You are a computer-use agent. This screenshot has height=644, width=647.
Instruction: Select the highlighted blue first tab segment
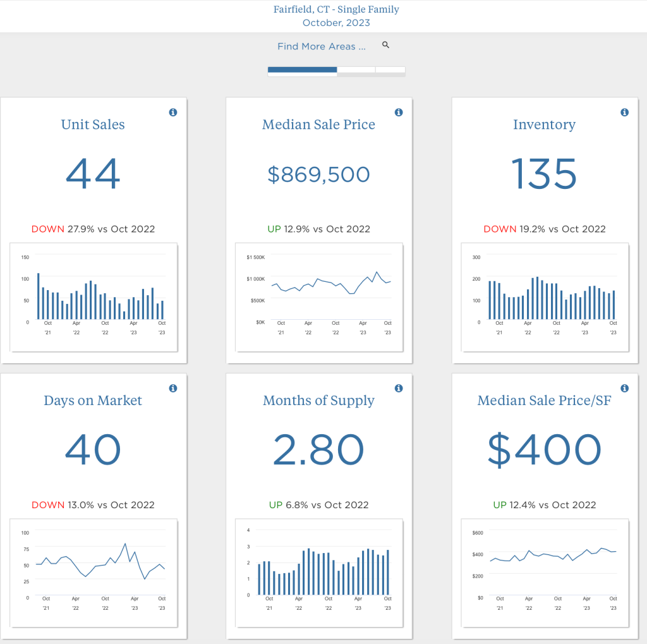(302, 70)
